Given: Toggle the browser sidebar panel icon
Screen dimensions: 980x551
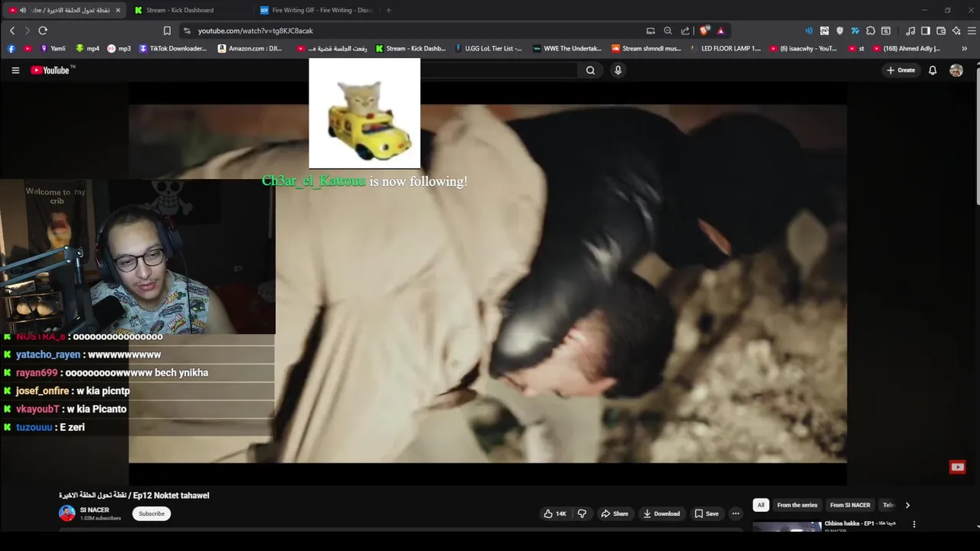Looking at the screenshot, I should [x=925, y=31].
